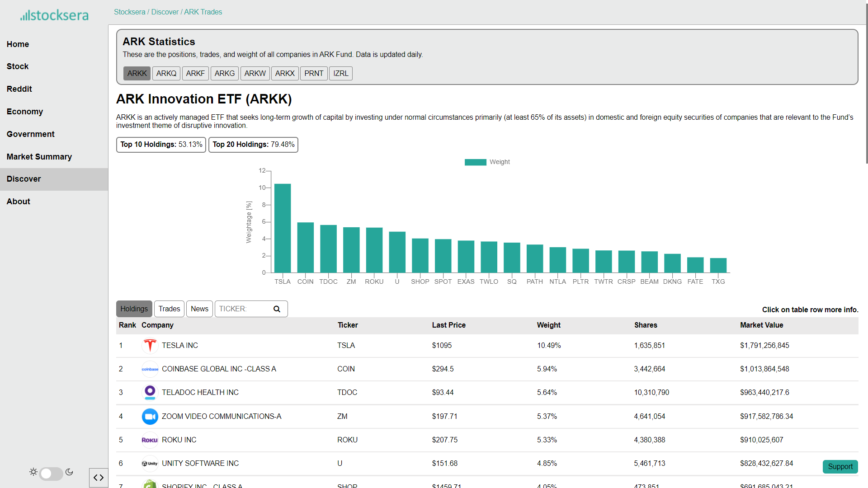Click the Stocksera logo

point(54,15)
